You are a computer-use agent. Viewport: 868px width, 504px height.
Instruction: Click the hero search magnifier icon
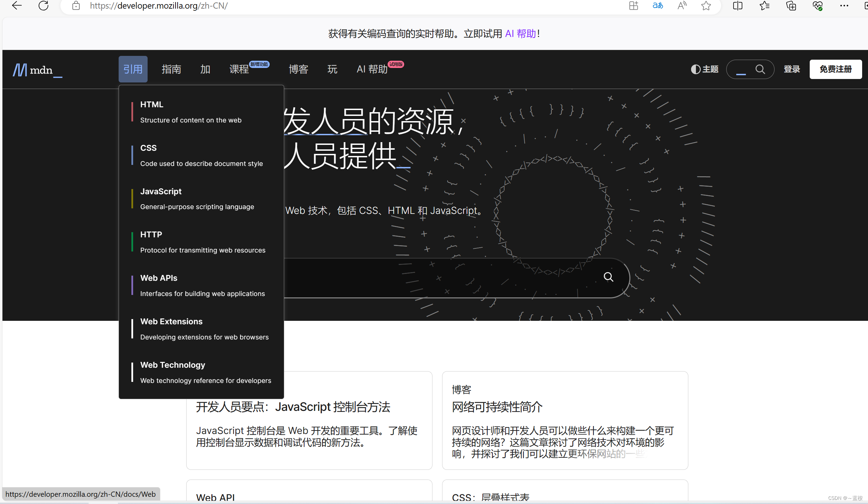[x=608, y=277]
